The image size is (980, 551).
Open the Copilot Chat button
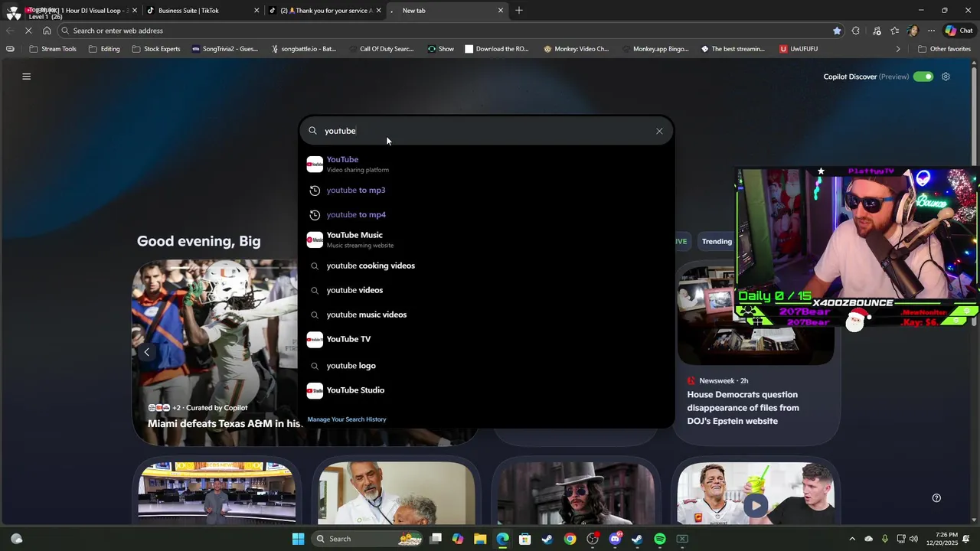(x=959, y=31)
